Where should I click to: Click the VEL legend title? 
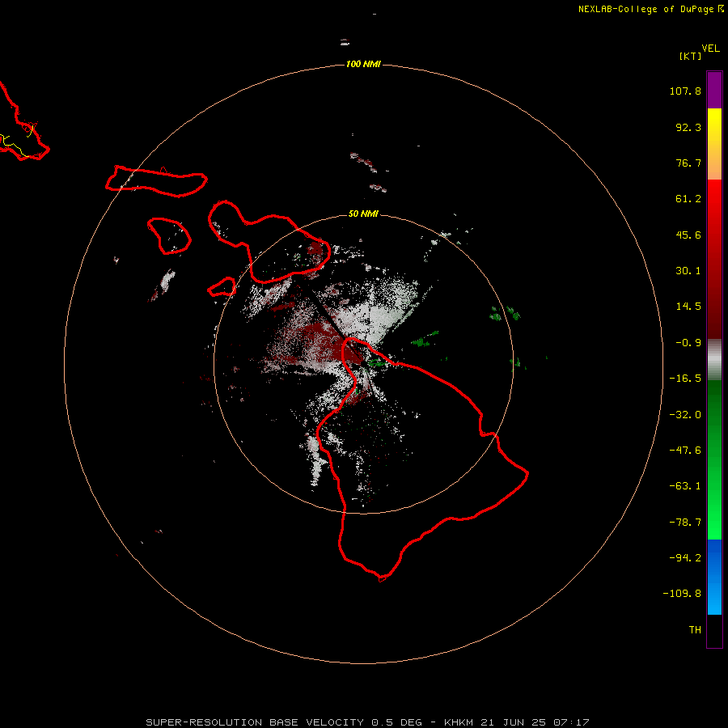pos(710,49)
